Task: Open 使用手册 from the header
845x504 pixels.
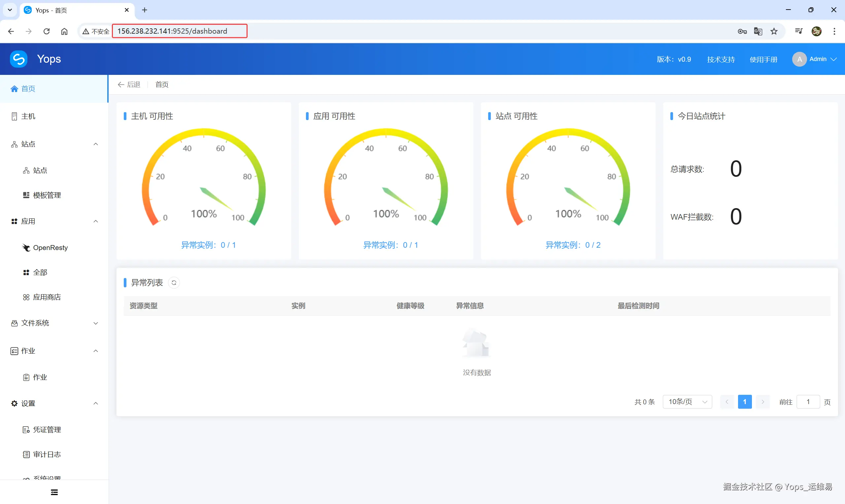Action: [763, 59]
